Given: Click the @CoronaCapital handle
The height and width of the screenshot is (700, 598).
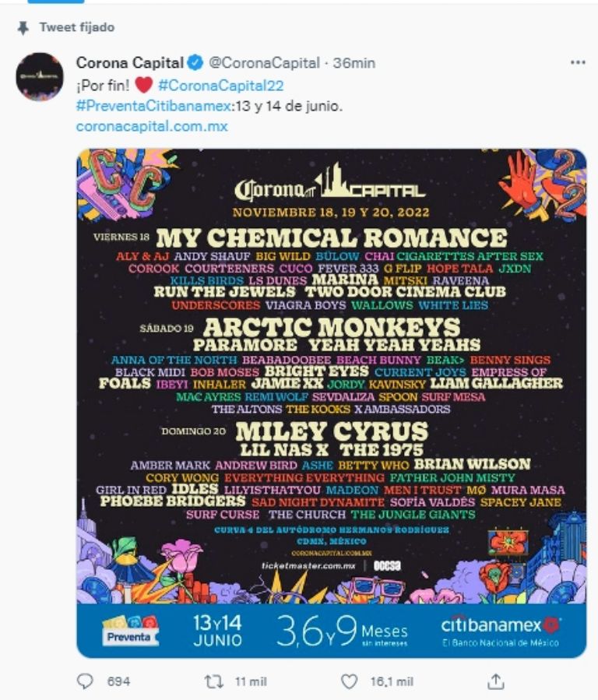Looking at the screenshot, I should tap(265, 63).
